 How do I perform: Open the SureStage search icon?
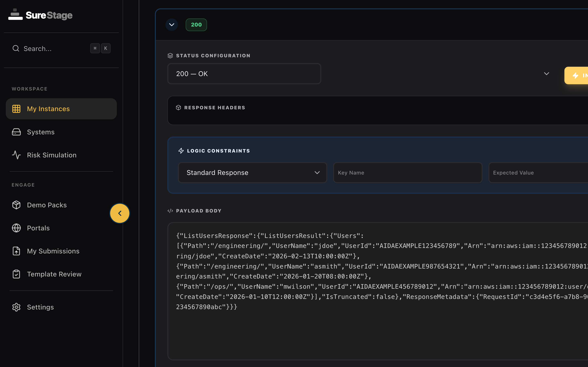click(x=16, y=48)
